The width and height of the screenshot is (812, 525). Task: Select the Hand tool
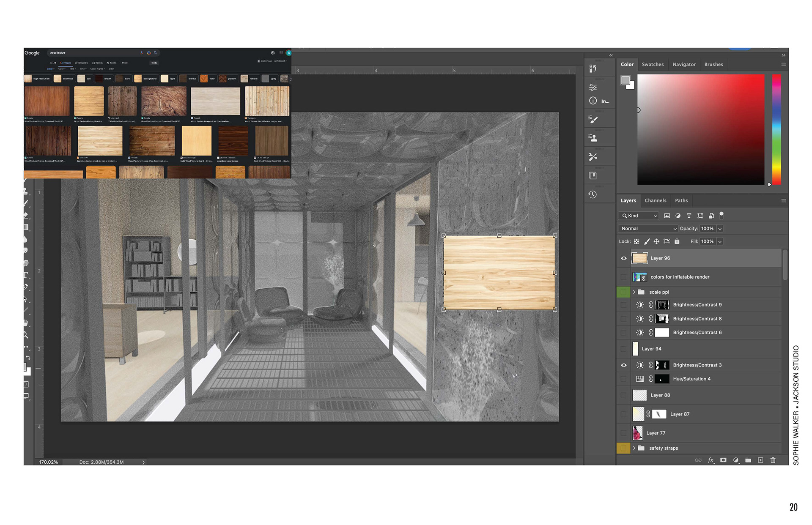[26, 323]
